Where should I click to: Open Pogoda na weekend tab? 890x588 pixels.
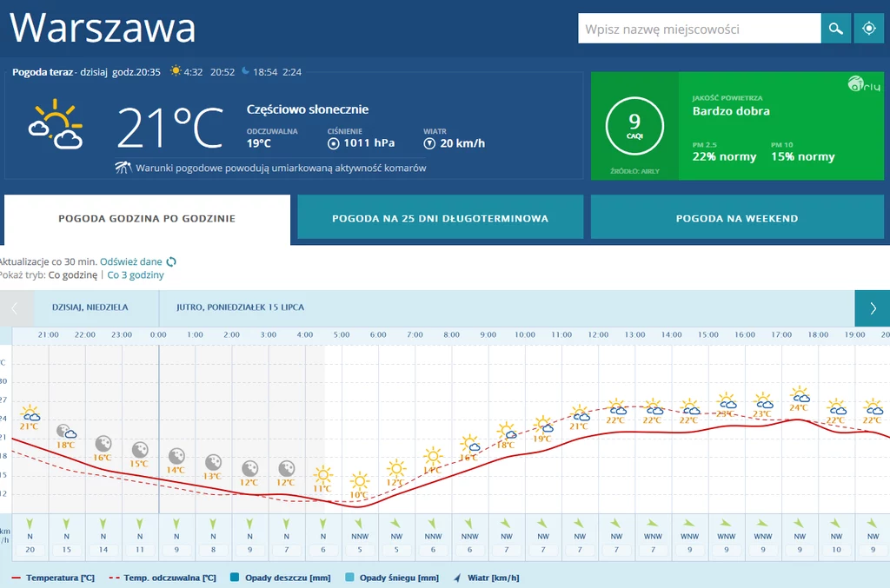pyautogui.click(x=737, y=217)
